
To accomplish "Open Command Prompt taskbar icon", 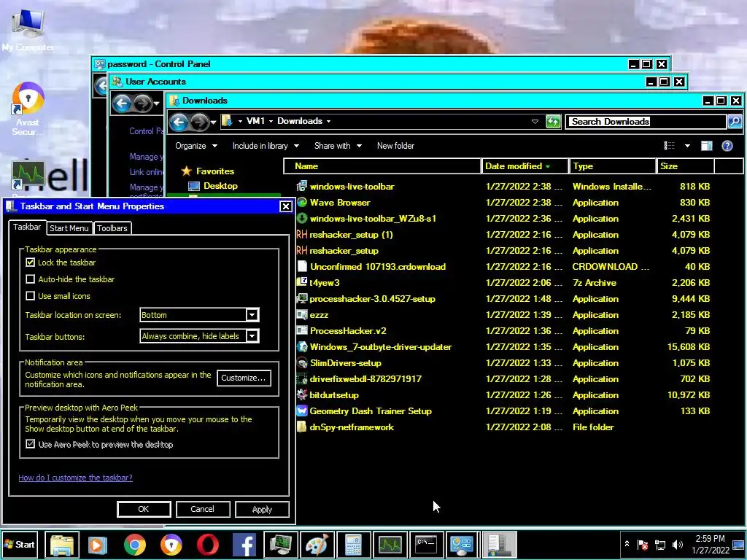I will [x=426, y=544].
